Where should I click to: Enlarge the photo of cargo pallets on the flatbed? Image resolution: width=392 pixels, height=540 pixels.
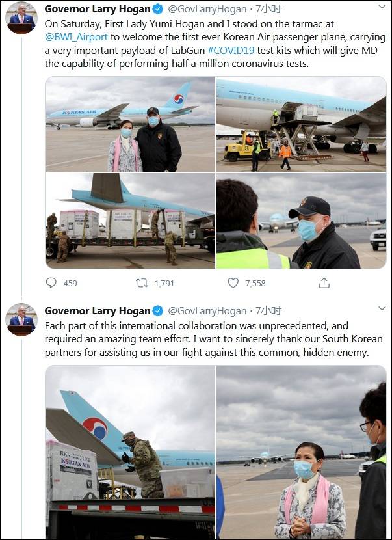coord(130,221)
